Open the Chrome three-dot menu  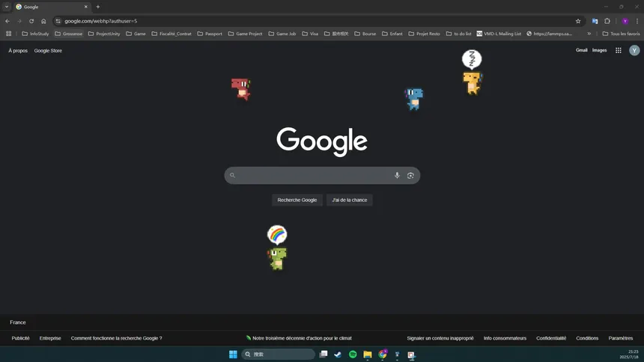tap(637, 21)
